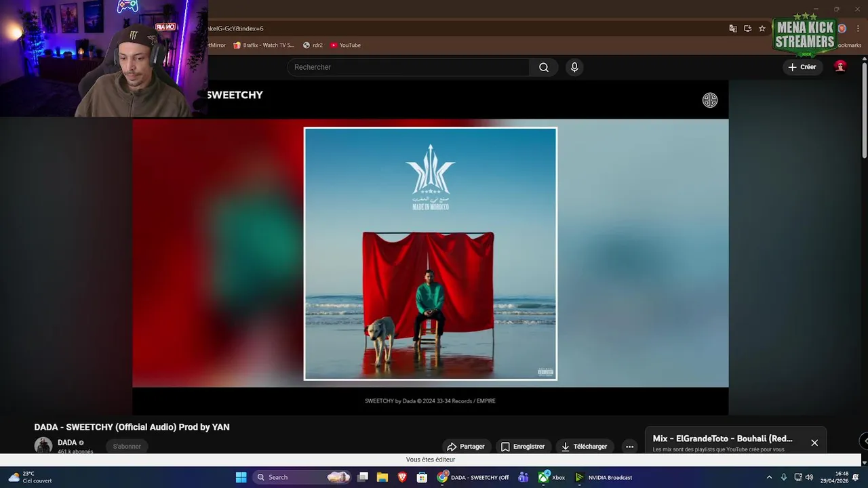Click the album cover video area
The height and width of the screenshot is (488, 868).
(x=431, y=253)
